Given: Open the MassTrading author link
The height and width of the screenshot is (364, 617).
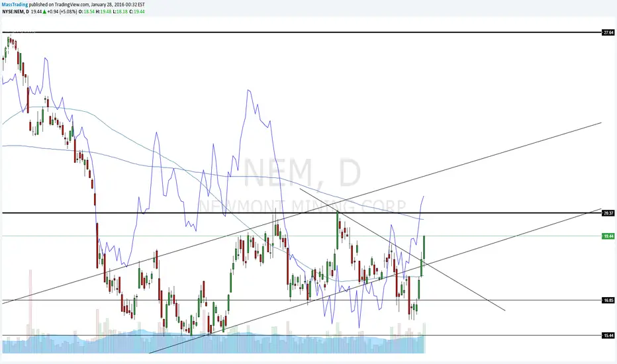Looking at the screenshot, I should [15, 5].
